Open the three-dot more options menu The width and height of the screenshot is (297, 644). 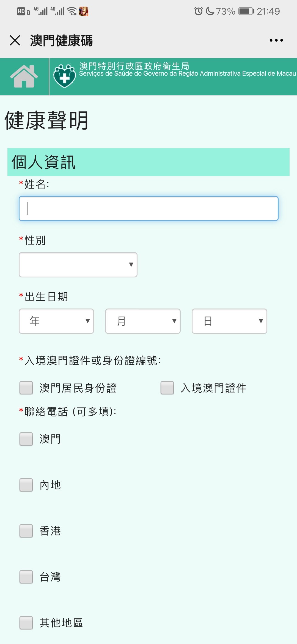276,40
